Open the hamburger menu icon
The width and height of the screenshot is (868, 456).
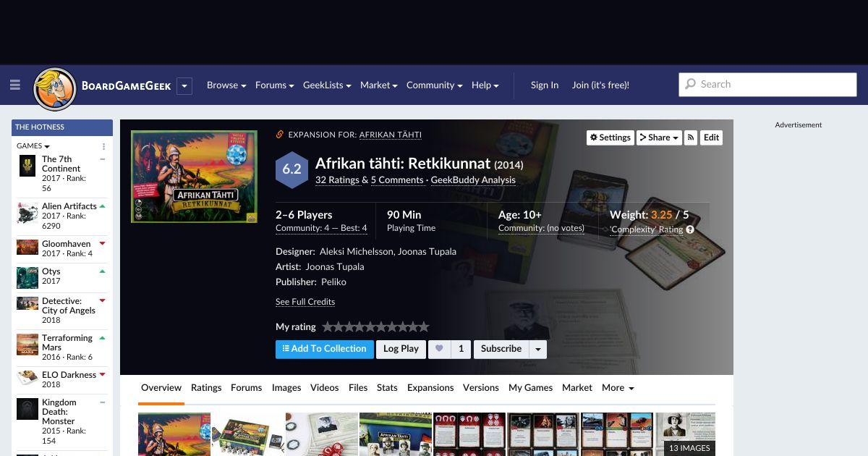(x=14, y=85)
